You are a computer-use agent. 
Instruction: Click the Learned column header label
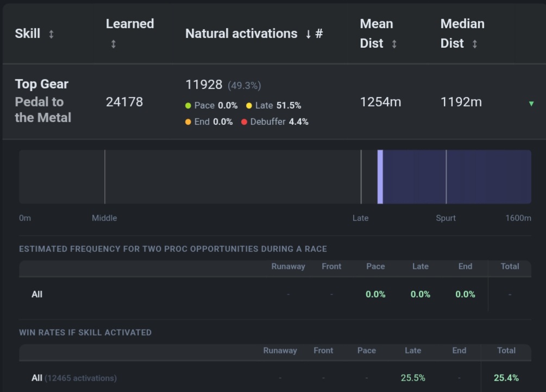pos(130,24)
